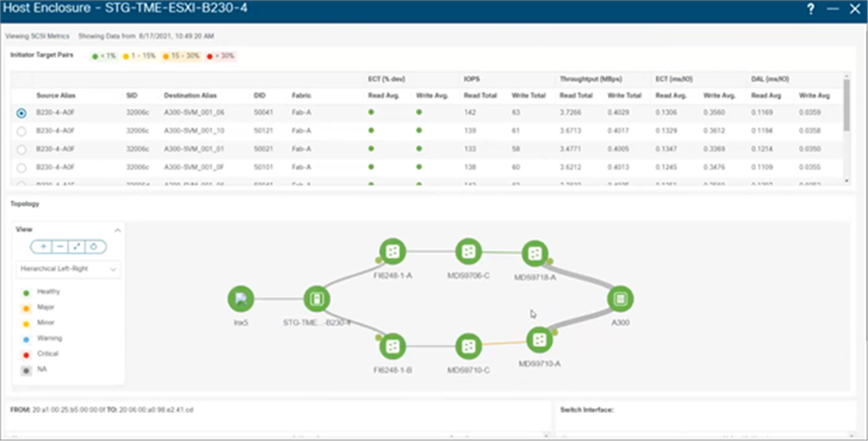Click the Showing Data from timestamp text
The image size is (868, 441).
click(146, 36)
